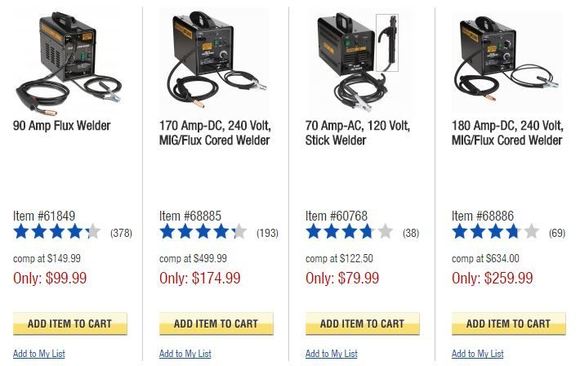Open the 170 Amp-DC MIG welder product image

click(x=215, y=61)
